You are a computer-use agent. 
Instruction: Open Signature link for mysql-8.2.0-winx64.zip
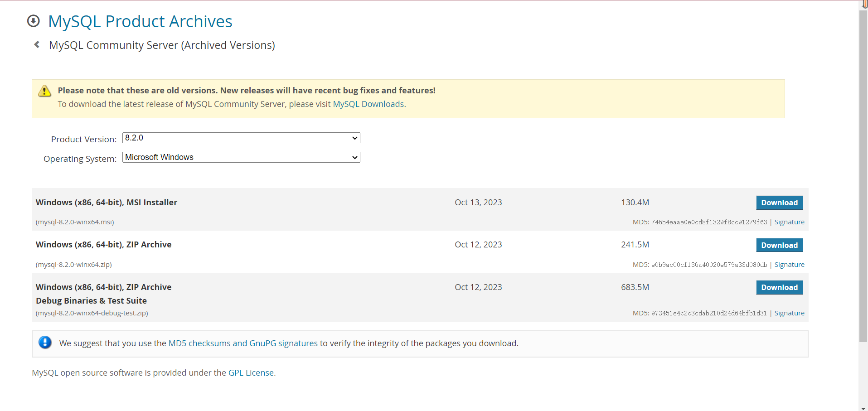pyautogui.click(x=789, y=265)
